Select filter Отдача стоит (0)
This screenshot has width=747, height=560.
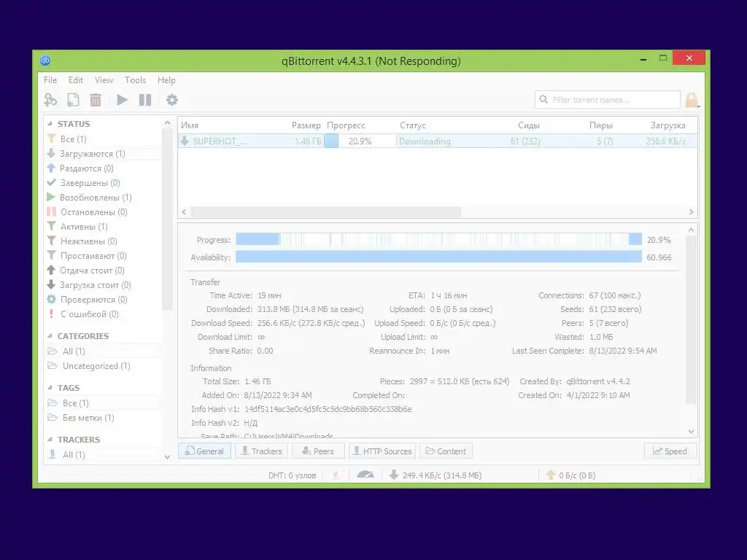[103, 271]
